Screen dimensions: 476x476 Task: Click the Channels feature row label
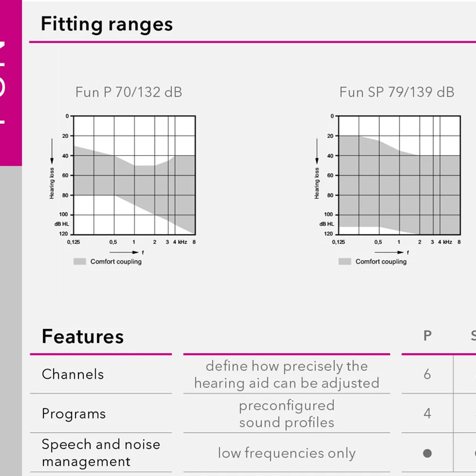coord(73,374)
